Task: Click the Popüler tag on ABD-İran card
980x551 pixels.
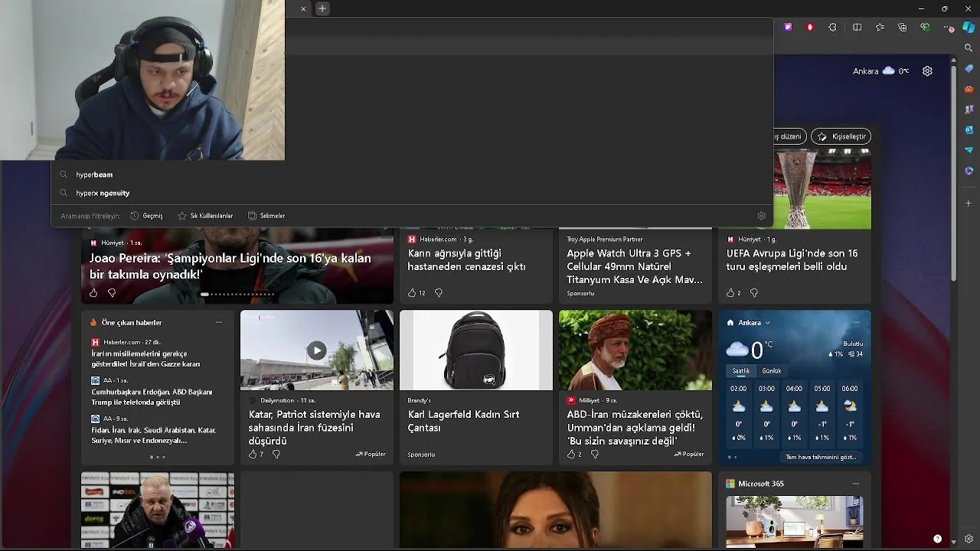Action: click(689, 455)
